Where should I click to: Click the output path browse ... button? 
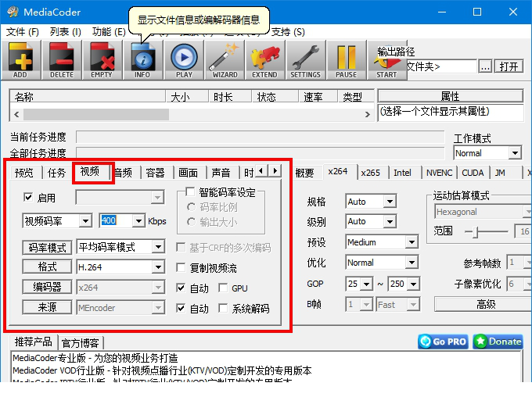click(x=485, y=66)
